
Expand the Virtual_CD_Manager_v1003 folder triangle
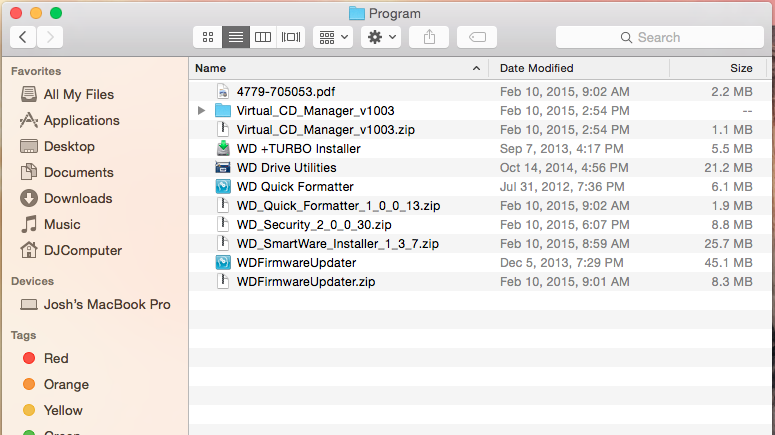click(201, 111)
